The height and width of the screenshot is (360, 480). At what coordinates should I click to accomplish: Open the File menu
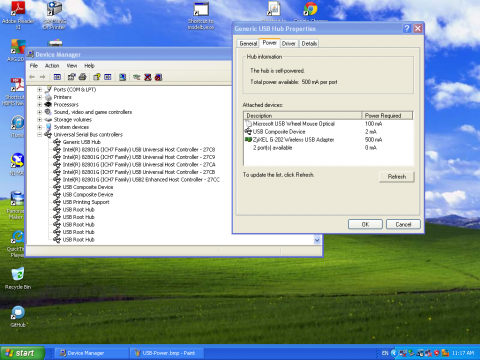tap(34, 66)
